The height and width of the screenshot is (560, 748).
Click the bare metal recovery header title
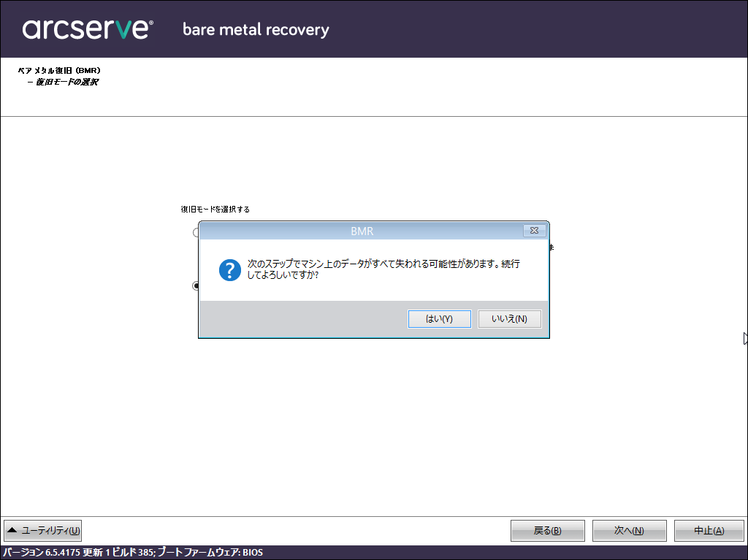256,30
